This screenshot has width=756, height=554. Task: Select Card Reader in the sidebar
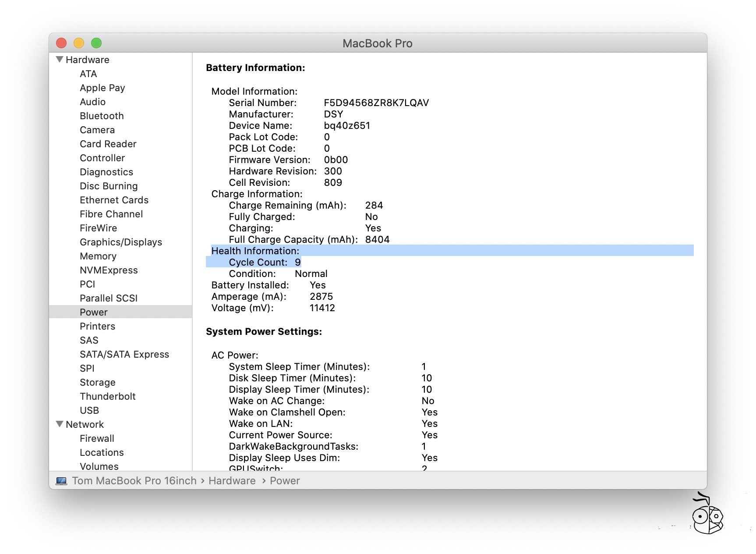pos(108,144)
